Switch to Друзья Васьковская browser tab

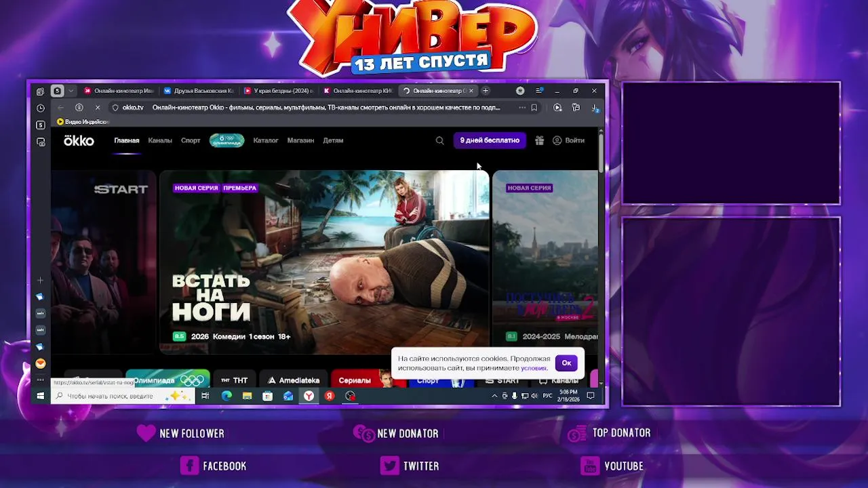click(198, 91)
